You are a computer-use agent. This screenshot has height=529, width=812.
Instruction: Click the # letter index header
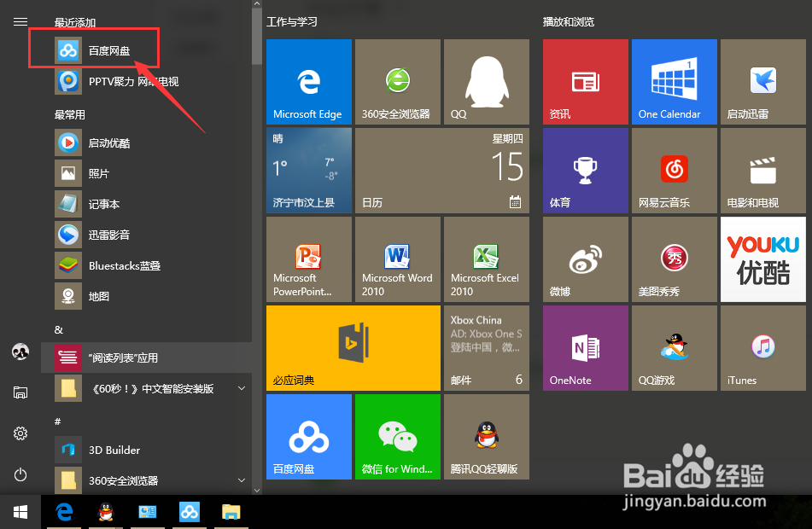click(x=57, y=421)
